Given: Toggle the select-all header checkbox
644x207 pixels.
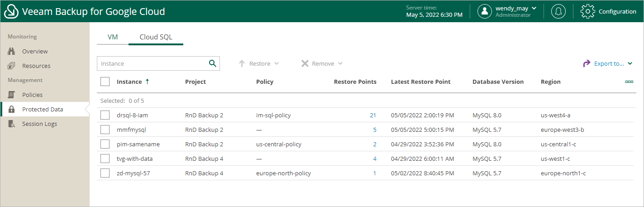Looking at the screenshot, I should pos(105,82).
